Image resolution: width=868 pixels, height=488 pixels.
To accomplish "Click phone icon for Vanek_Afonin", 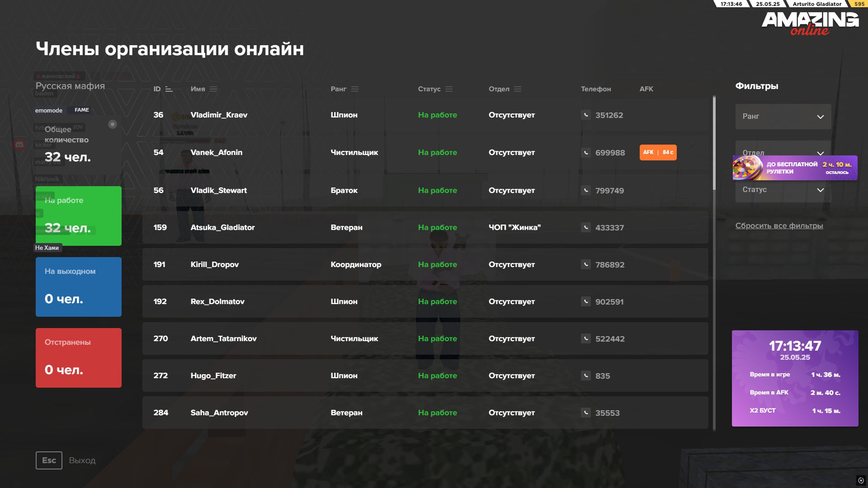I will [x=585, y=153].
